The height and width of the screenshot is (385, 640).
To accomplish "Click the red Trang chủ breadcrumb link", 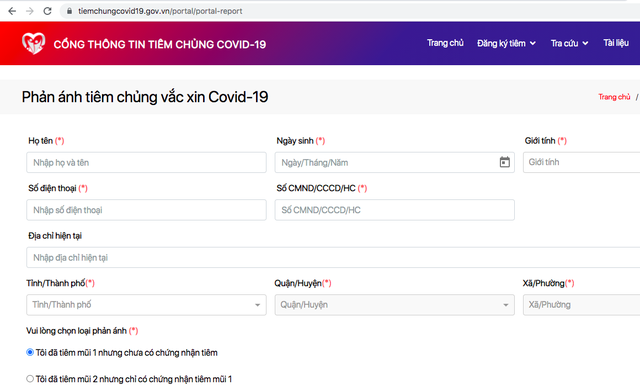I will pos(614,97).
